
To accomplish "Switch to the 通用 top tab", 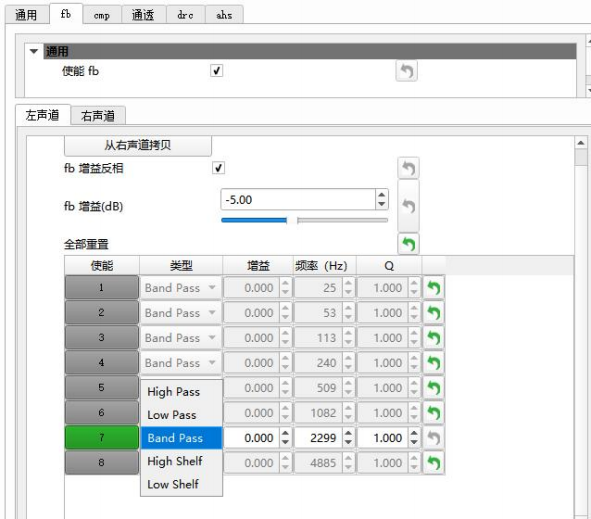I will point(26,15).
